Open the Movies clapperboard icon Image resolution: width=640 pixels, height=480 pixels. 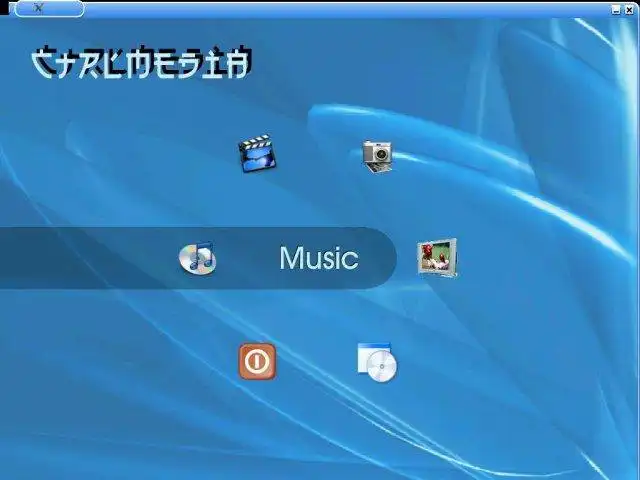tap(257, 153)
